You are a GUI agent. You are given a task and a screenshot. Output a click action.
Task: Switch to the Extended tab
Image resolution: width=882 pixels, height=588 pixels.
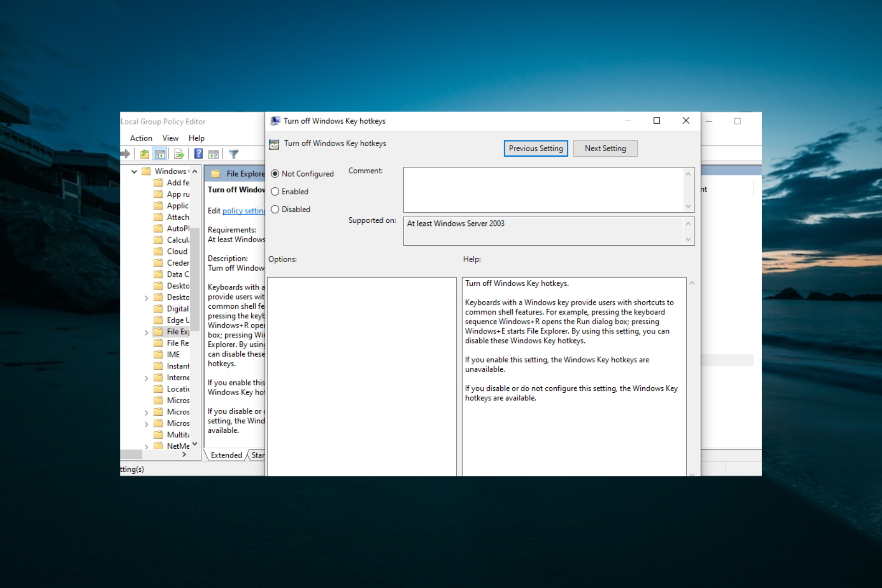click(x=226, y=455)
